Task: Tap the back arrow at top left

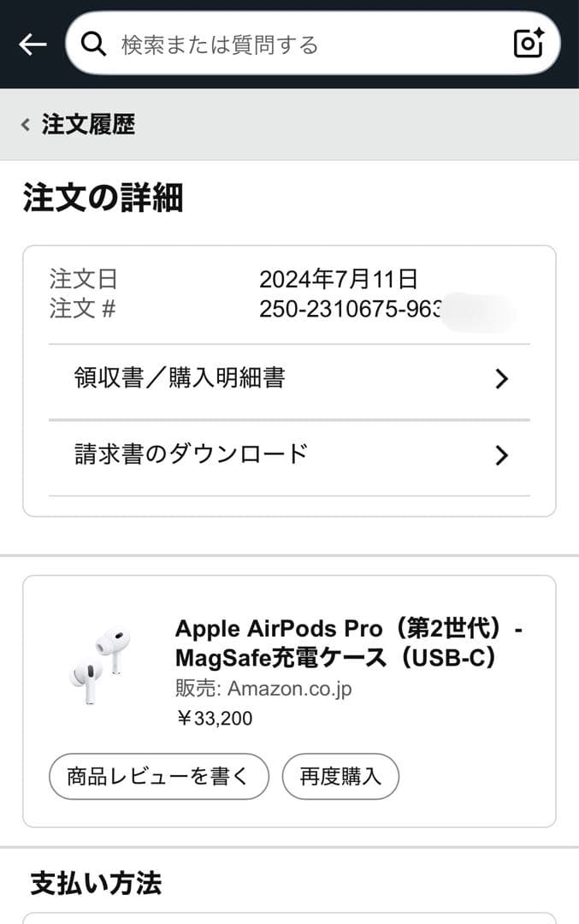Action: (x=32, y=44)
